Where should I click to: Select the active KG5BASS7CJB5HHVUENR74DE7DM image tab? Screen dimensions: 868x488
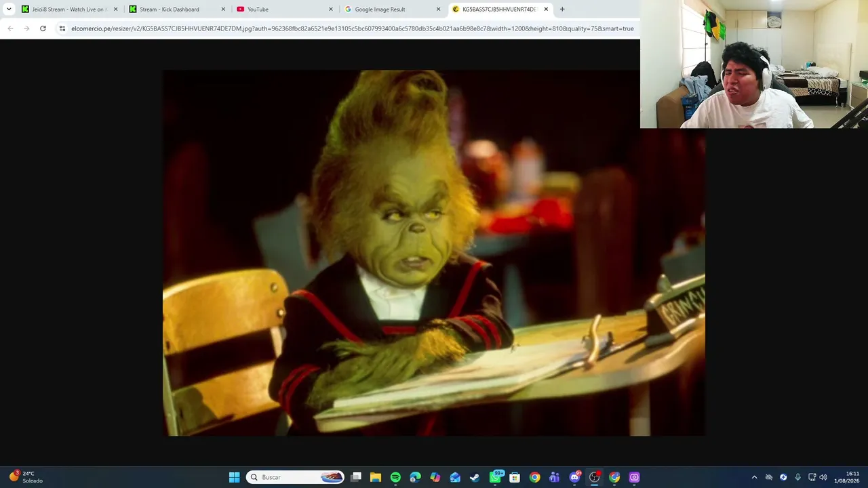500,9
